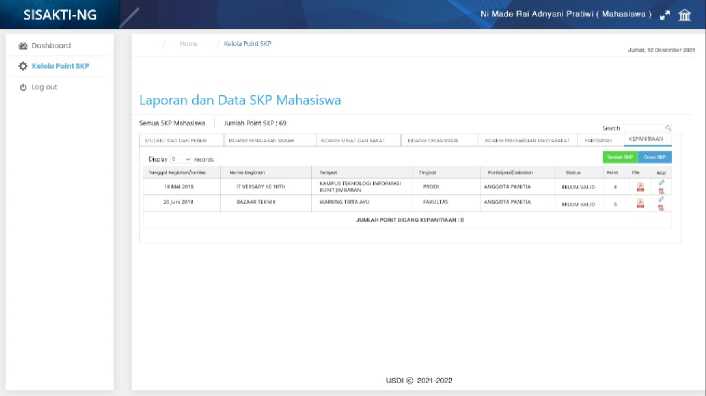Open the PDF file for Bazaar Teknik row
The height and width of the screenshot is (396, 706).
pos(640,203)
